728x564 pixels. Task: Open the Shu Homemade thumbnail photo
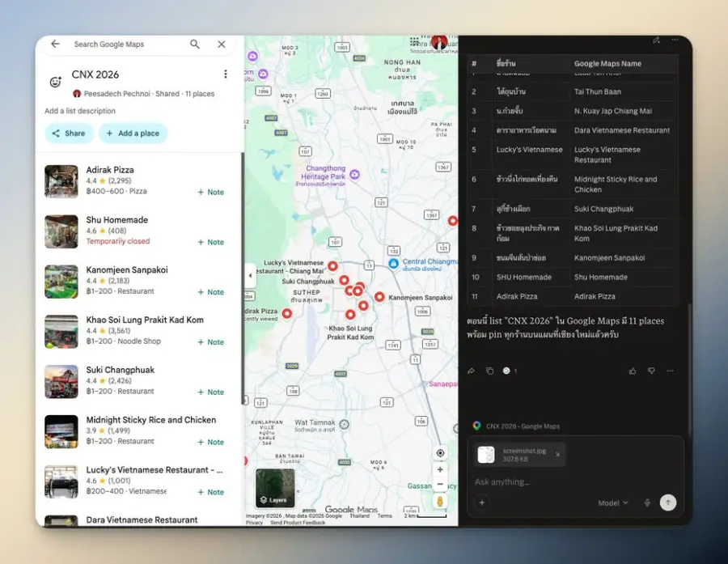(x=61, y=231)
